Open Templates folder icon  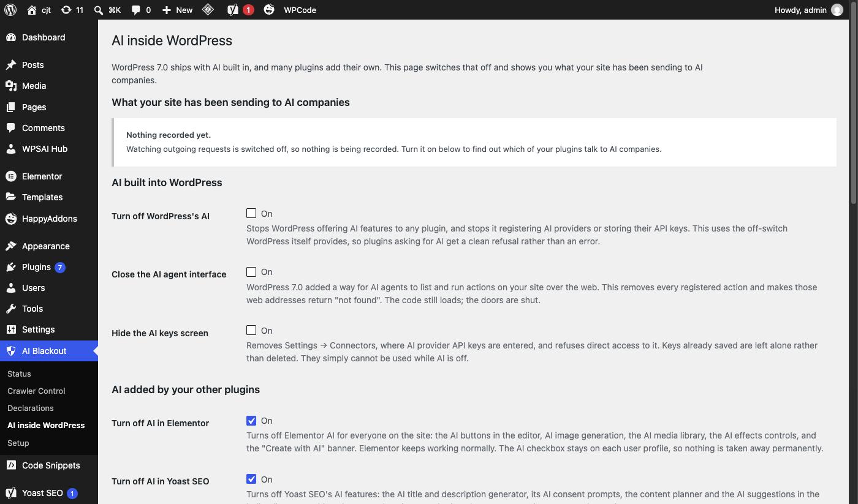[11, 197]
